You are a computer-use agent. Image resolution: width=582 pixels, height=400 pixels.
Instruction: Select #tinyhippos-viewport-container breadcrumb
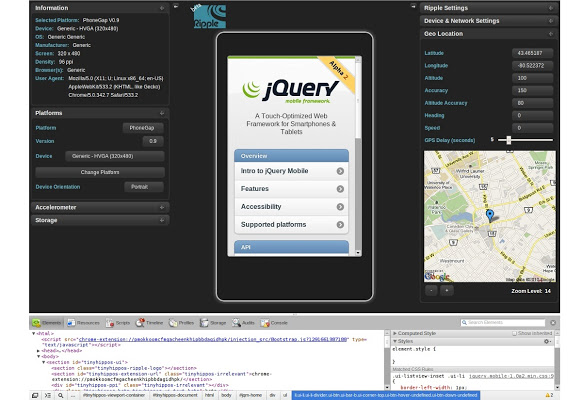pos(114,396)
